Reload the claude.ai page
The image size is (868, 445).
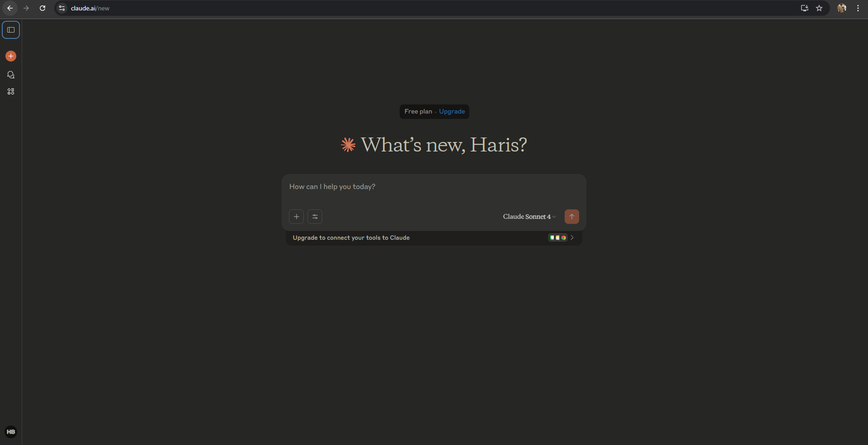pyautogui.click(x=42, y=8)
